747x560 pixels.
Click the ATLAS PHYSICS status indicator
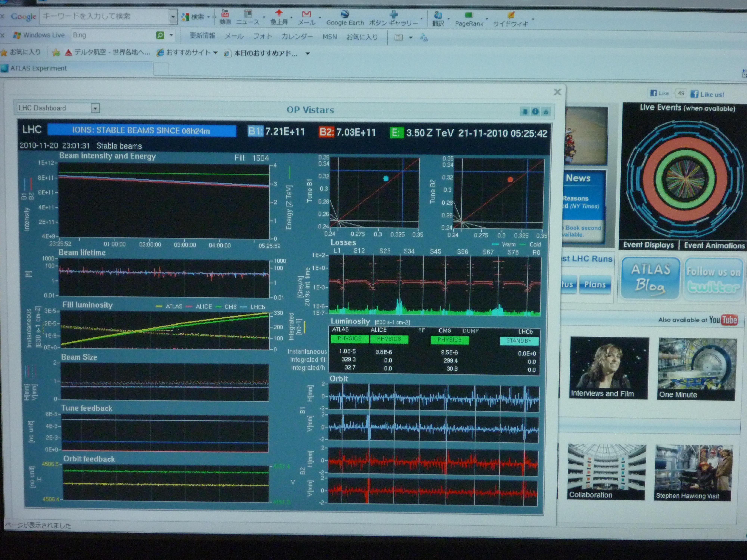pos(349,339)
